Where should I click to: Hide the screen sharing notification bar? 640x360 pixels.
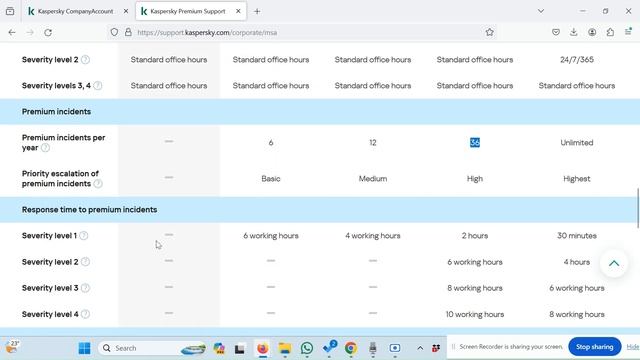(x=633, y=347)
